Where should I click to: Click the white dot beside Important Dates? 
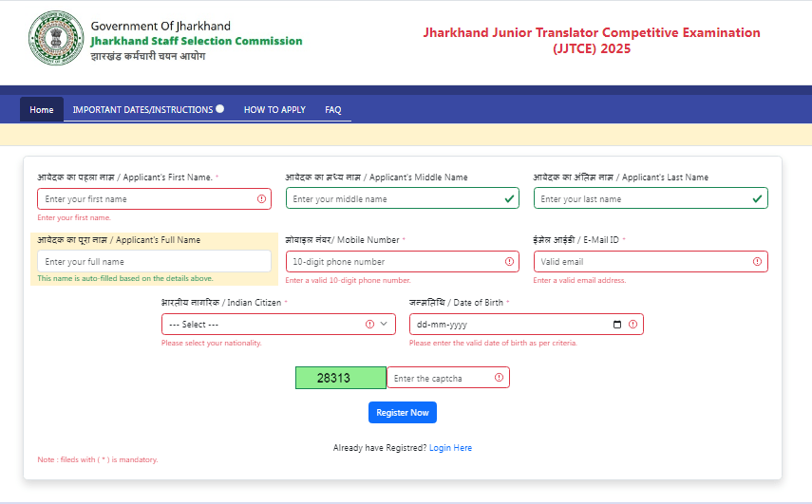219,109
